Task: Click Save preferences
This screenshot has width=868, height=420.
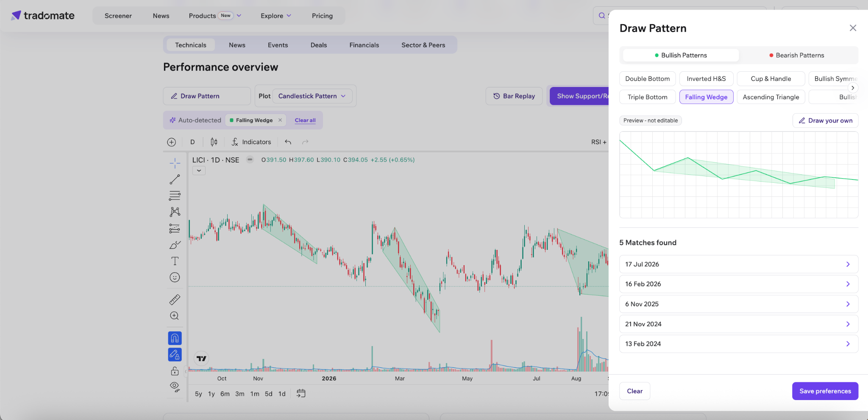Action: tap(825, 391)
